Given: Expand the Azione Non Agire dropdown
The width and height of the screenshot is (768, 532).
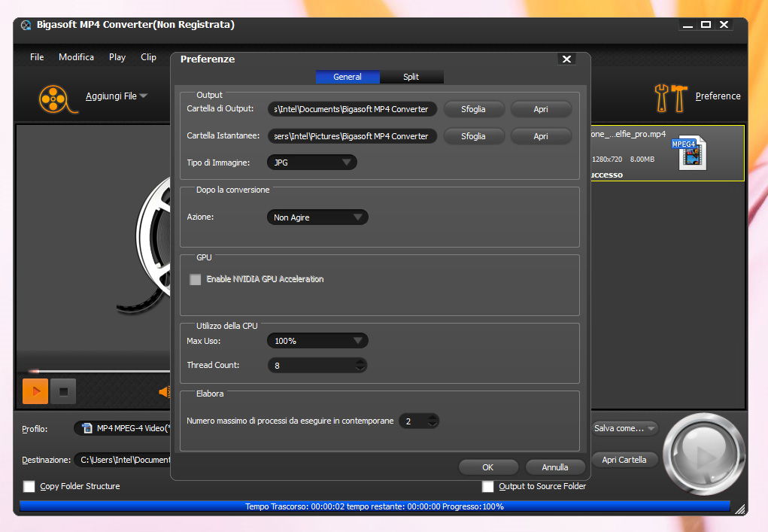Looking at the screenshot, I should (317, 217).
